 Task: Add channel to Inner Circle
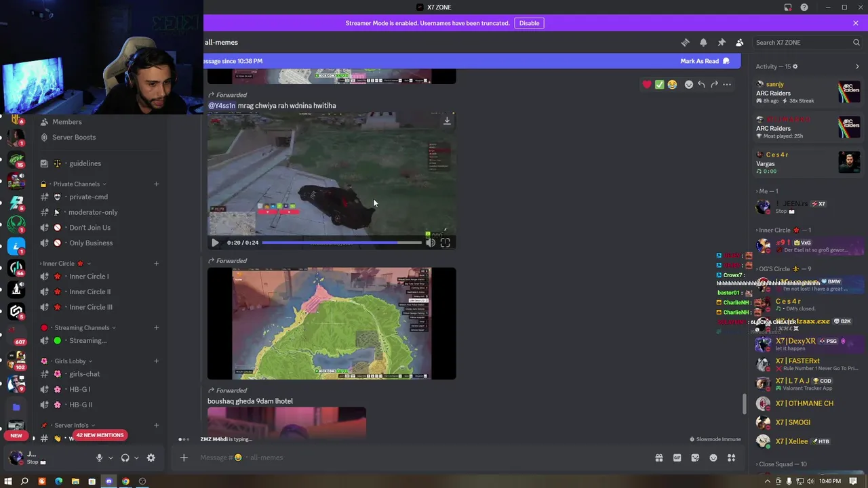tap(156, 264)
